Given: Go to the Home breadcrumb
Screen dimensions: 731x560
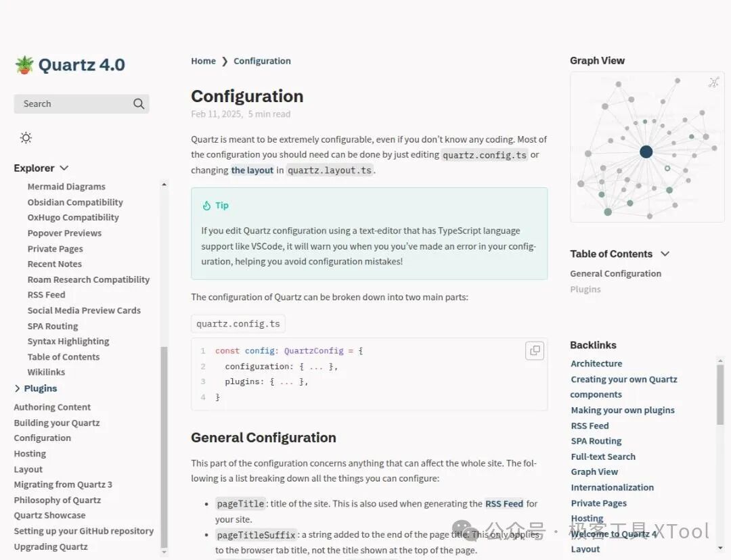Looking at the screenshot, I should [x=203, y=61].
